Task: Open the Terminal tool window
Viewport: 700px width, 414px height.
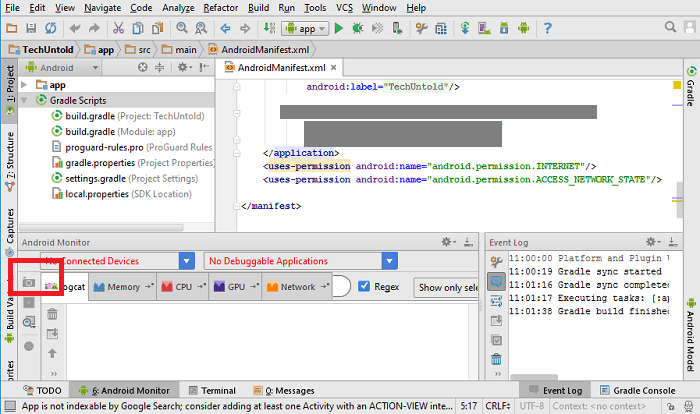Action: [x=212, y=390]
